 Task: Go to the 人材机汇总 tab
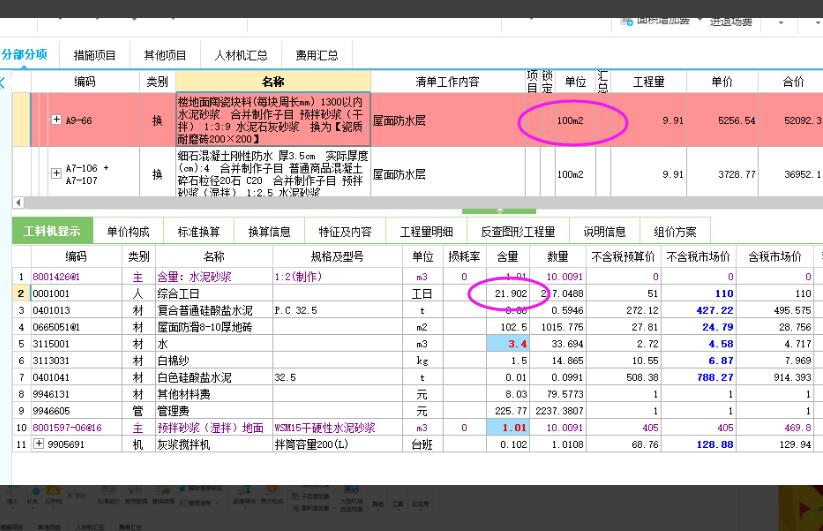(241, 55)
